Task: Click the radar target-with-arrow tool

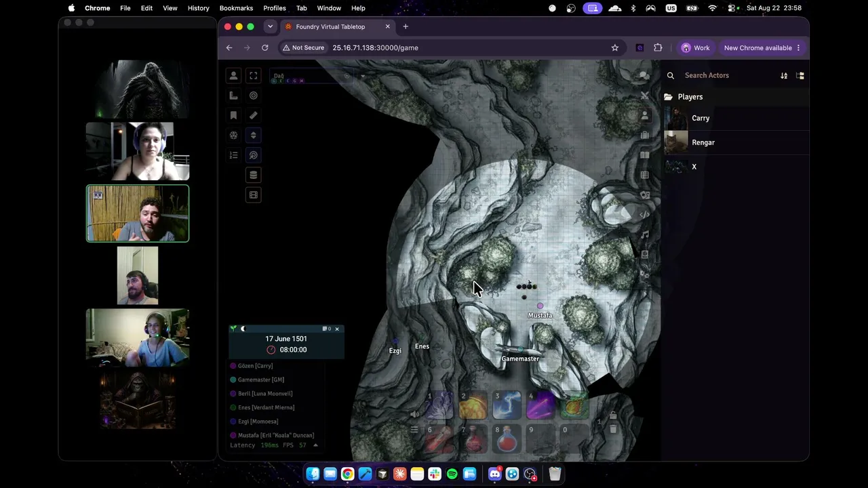Action: pos(254,155)
